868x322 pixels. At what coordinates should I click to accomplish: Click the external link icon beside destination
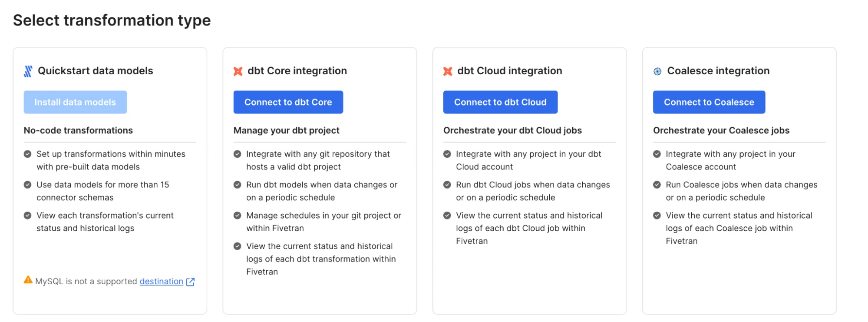(190, 282)
